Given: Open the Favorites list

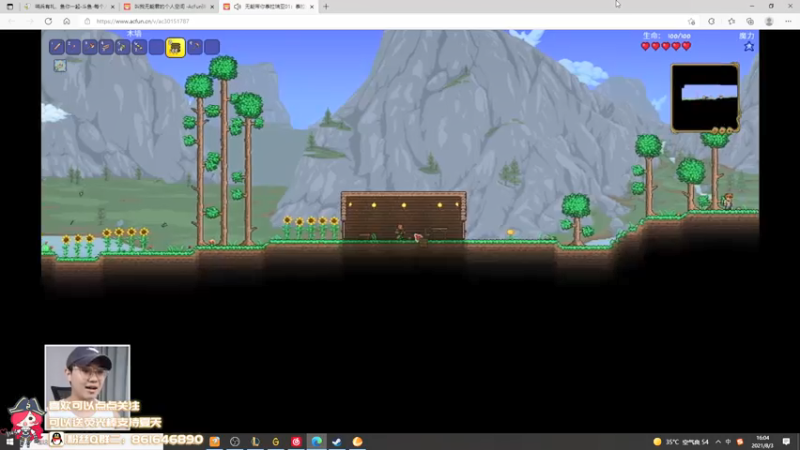Looking at the screenshot, I should point(731,21).
